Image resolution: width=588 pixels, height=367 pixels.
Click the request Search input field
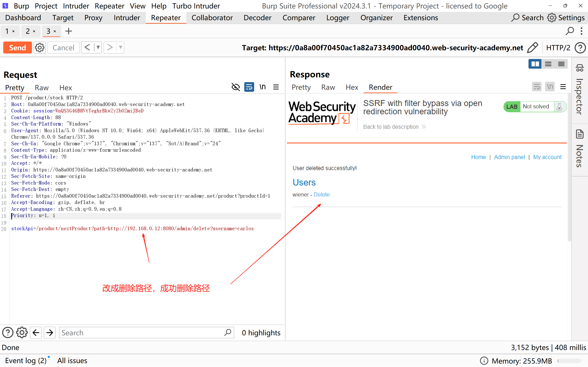(x=141, y=333)
